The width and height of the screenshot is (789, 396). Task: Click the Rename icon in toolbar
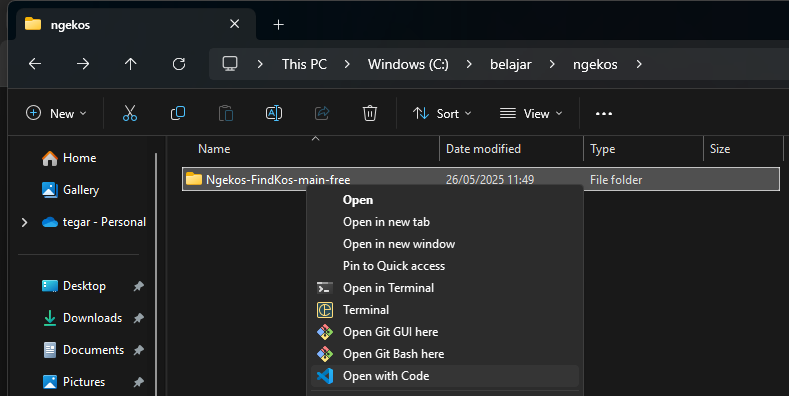coord(274,113)
